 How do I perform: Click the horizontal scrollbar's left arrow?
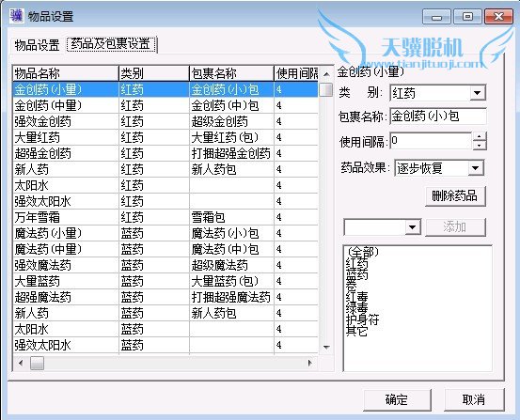pos(22,363)
